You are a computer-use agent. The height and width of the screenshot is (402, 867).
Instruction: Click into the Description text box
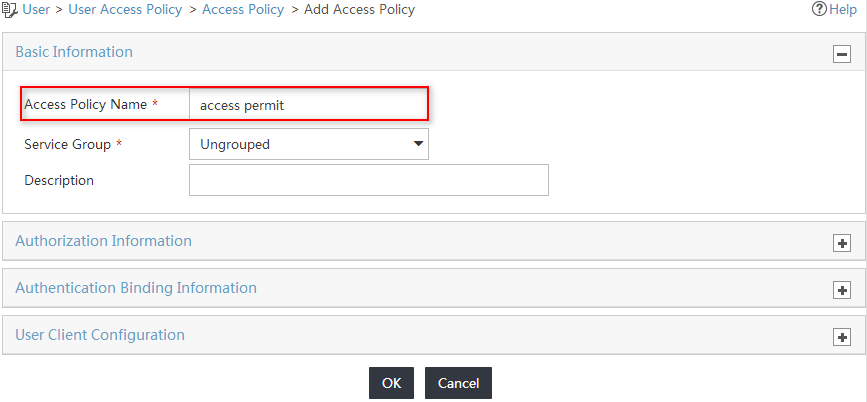(x=369, y=180)
